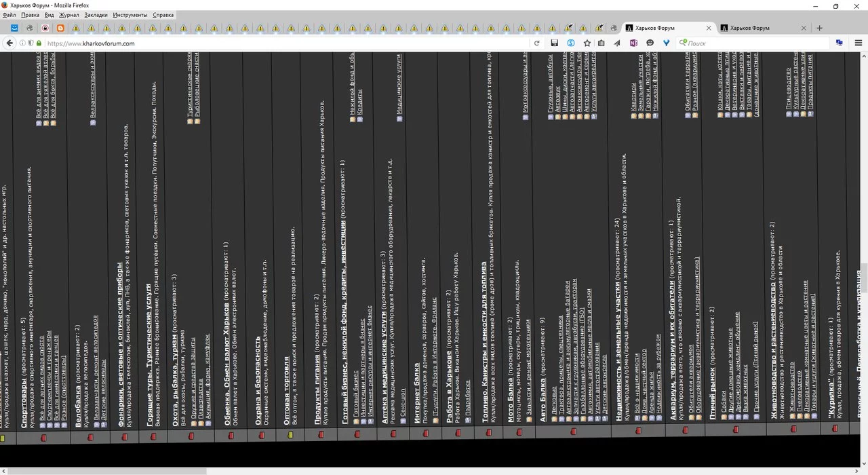The width and height of the screenshot is (868, 475).
Task: Open the Закладки menu
Action: 96,15
